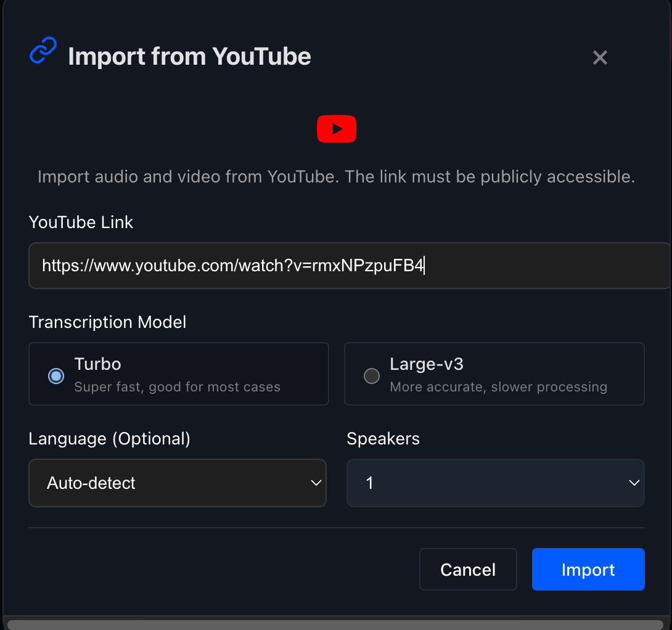Click the blue Import button
Image resolution: width=672 pixels, height=630 pixels.
(x=588, y=570)
